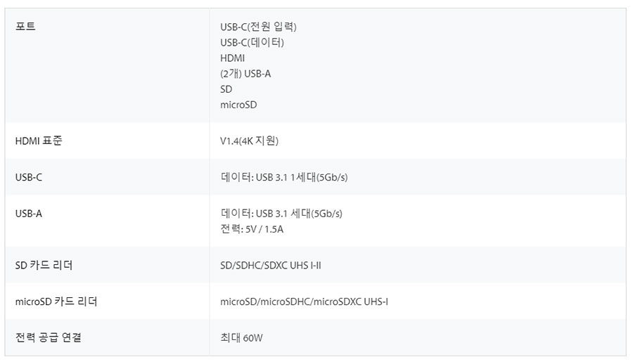Click the SD port entry
This screenshot has height=364, width=633.
tap(226, 89)
